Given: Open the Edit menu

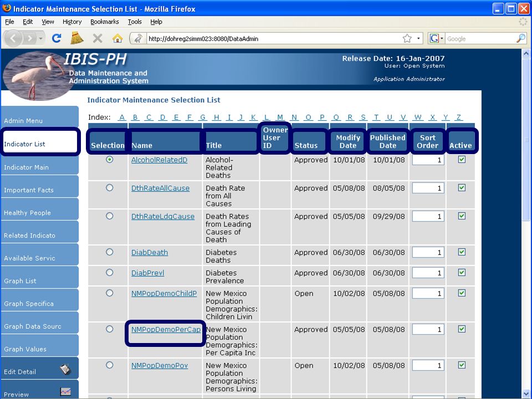Looking at the screenshot, I should pyautogui.click(x=28, y=22).
